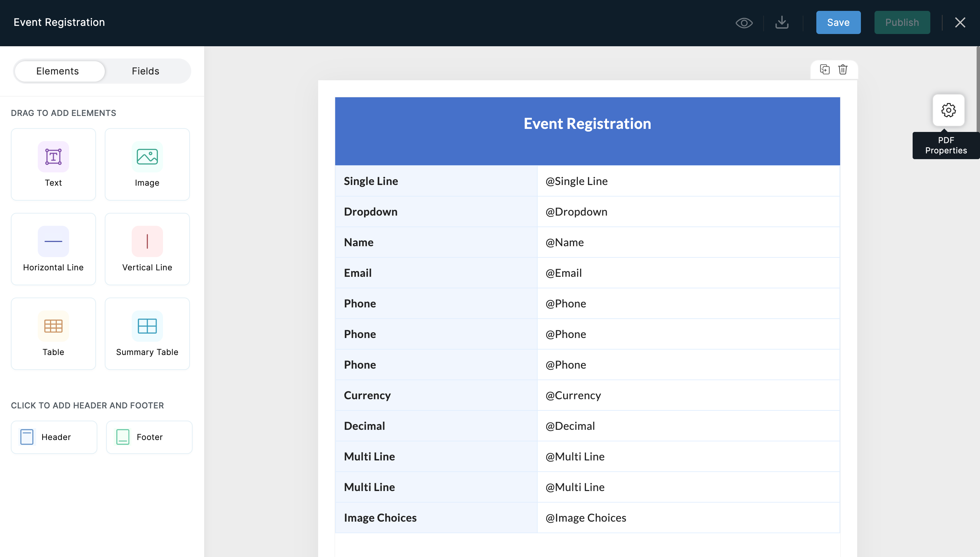Switch to the Elements tab

[58, 71]
